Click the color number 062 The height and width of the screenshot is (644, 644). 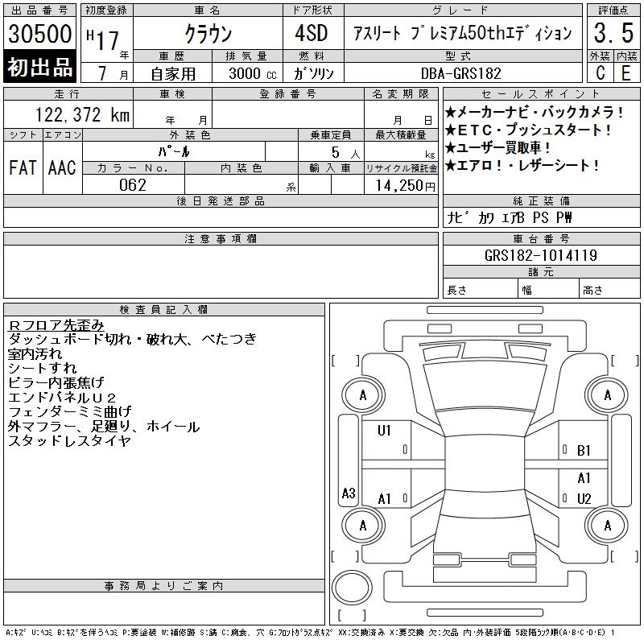[x=133, y=185]
